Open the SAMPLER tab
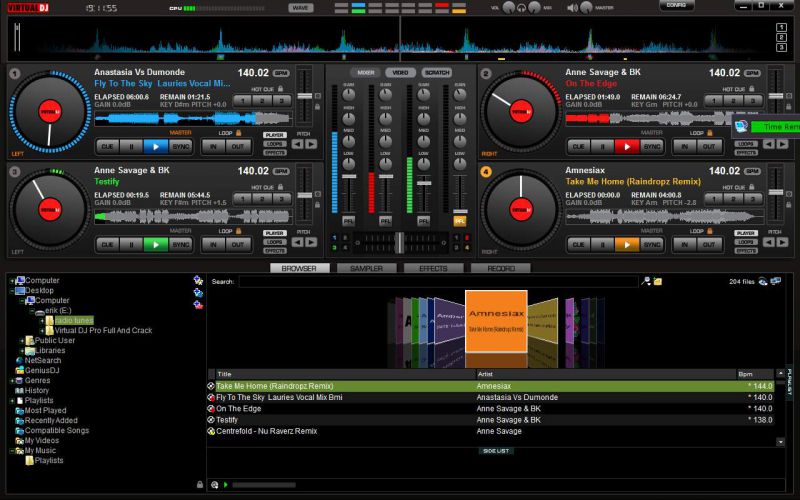 [x=366, y=268]
